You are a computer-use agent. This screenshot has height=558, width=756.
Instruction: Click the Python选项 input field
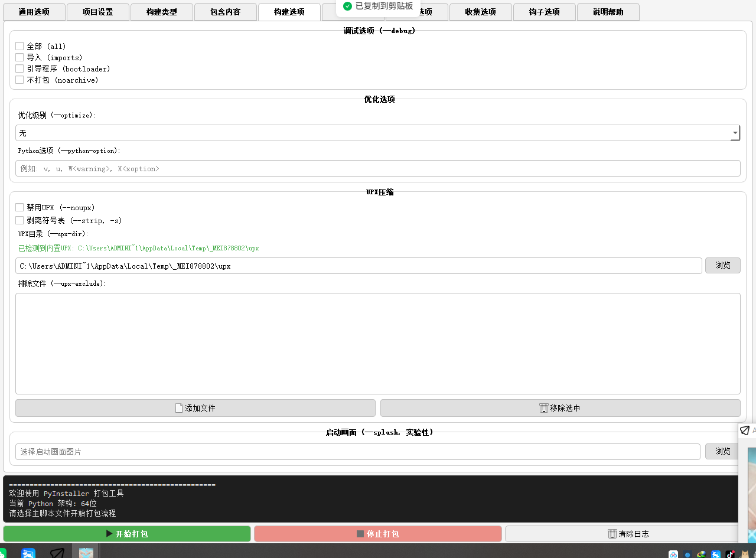377,168
